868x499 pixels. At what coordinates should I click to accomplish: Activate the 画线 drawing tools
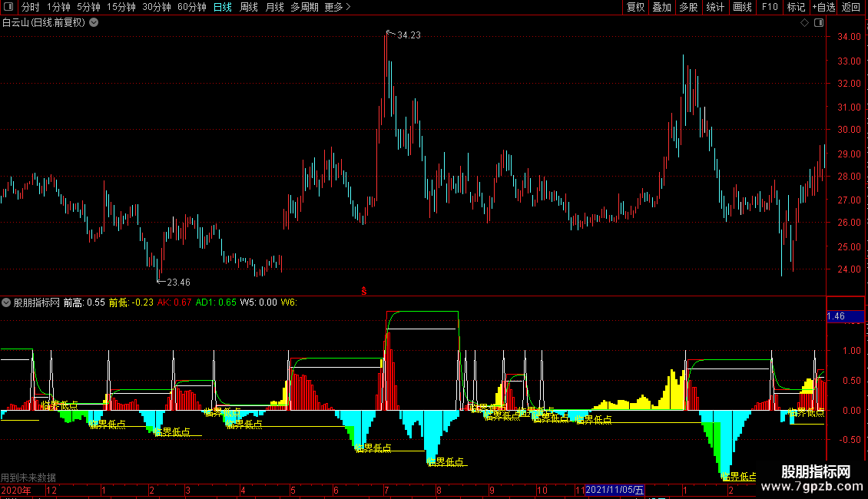742,7
